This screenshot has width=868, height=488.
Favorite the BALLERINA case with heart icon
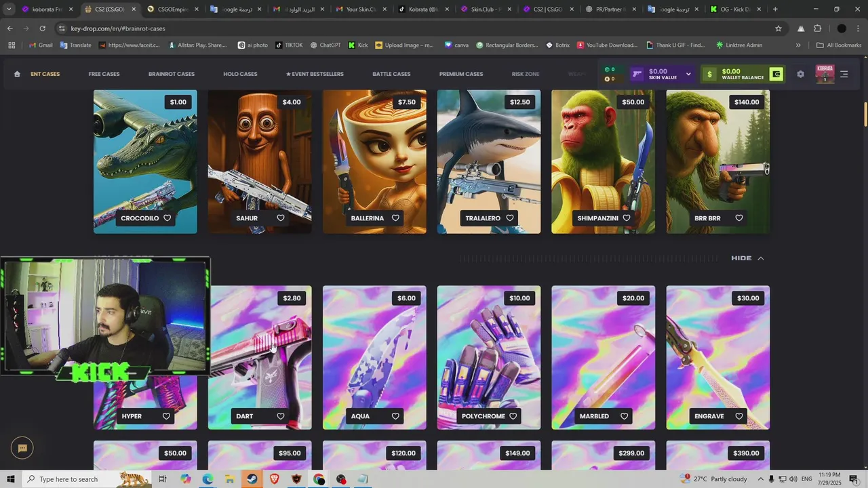pos(395,218)
